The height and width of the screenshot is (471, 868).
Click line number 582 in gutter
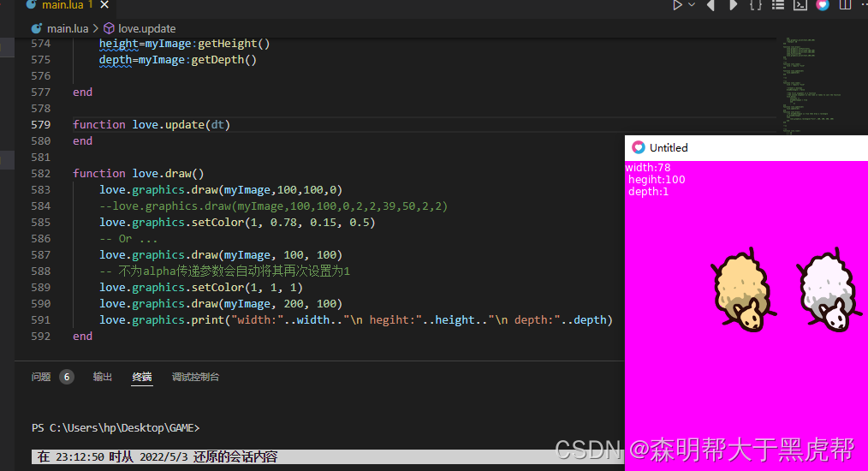[40, 174]
